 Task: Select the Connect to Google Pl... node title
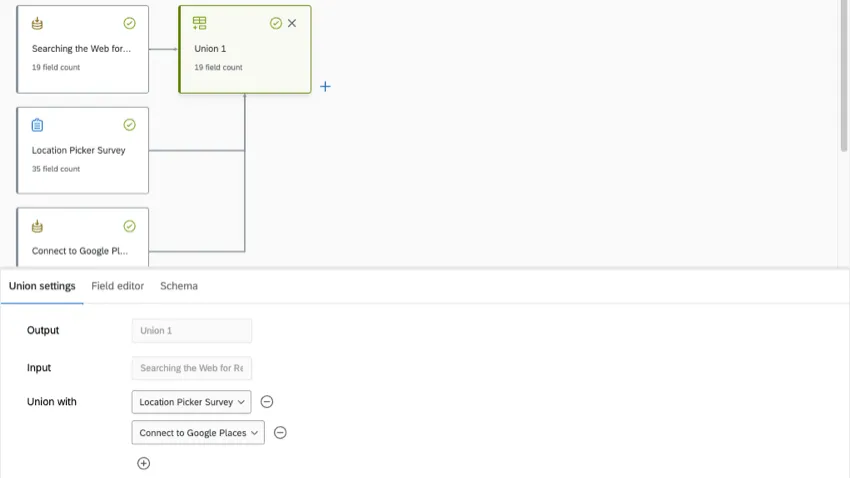tap(80, 251)
